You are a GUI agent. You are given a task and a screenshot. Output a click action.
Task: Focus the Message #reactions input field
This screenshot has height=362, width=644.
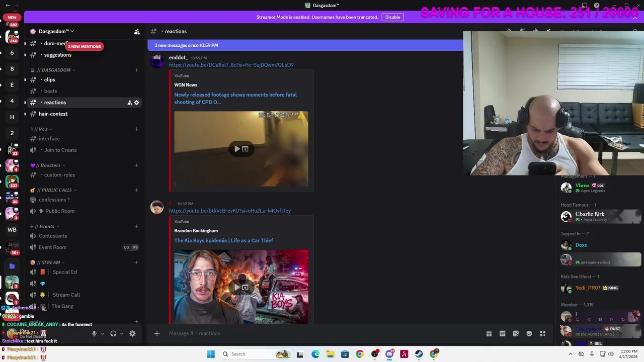tap(322, 333)
